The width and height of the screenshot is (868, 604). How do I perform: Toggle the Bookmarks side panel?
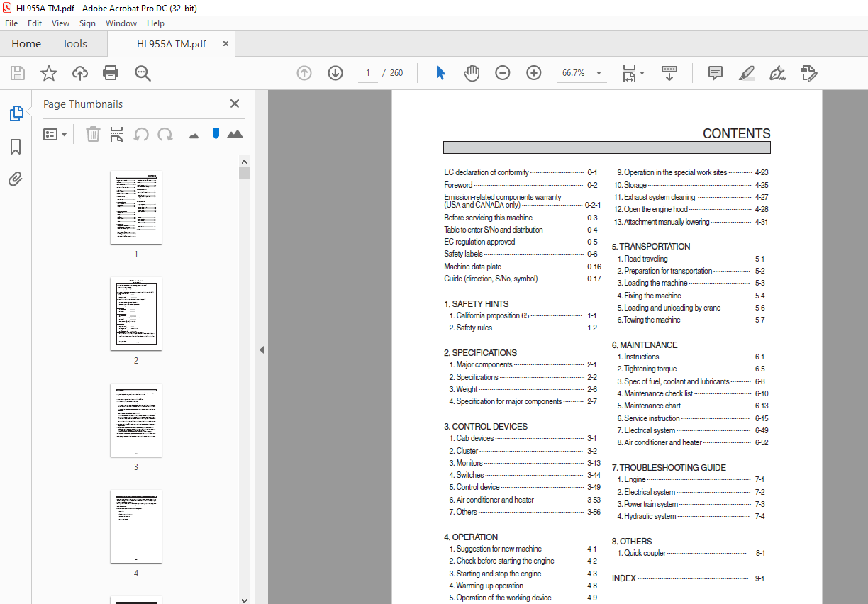[x=16, y=147]
